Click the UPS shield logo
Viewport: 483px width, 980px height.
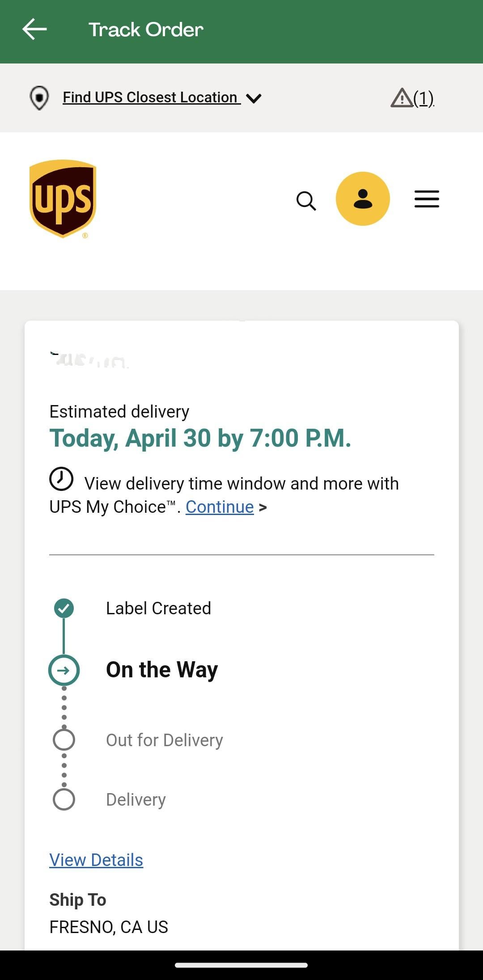click(63, 199)
